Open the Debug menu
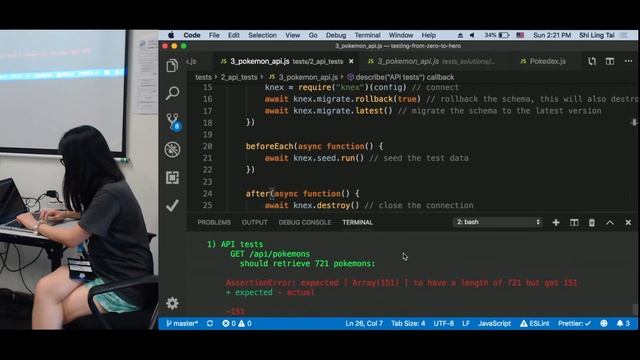 (x=336, y=35)
